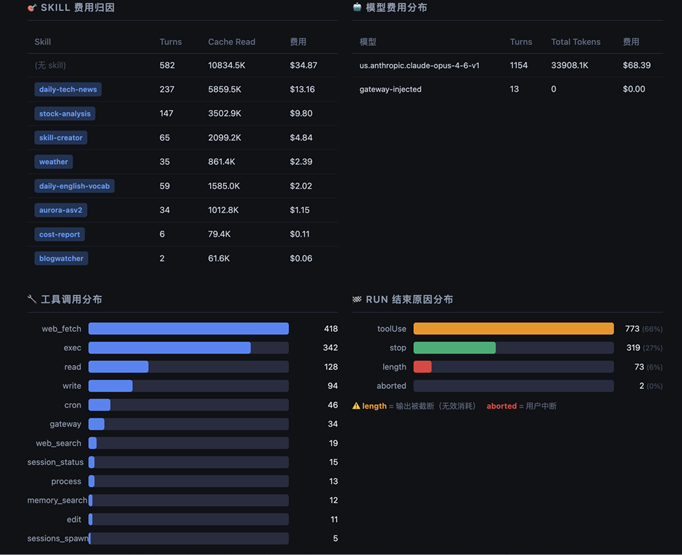Click the web_fetch blue bar

tap(188, 328)
